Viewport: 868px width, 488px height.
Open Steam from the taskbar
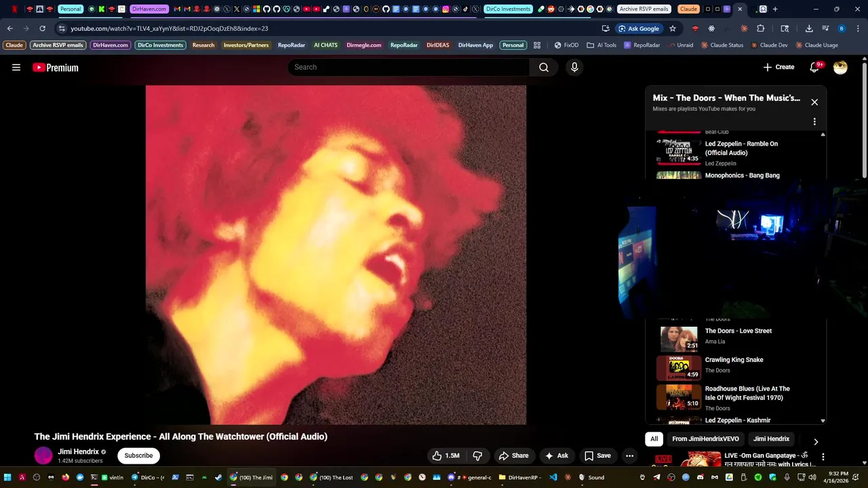tap(218, 477)
